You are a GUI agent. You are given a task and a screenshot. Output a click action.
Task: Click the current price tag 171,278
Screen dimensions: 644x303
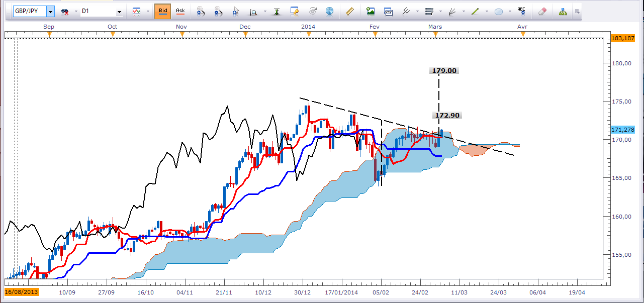click(x=623, y=130)
